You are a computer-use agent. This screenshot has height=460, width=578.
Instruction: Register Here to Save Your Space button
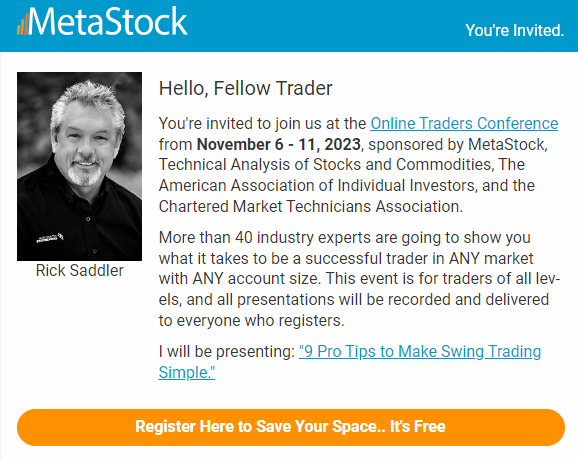pos(291,427)
